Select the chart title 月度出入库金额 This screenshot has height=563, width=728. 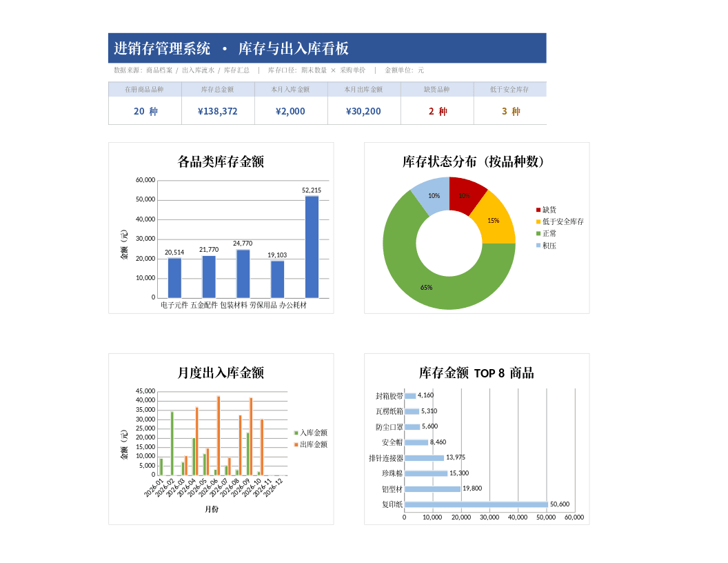221,373
